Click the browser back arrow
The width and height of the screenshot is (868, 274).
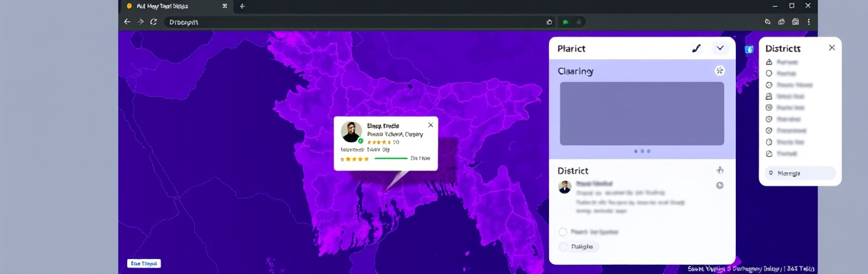click(x=127, y=22)
